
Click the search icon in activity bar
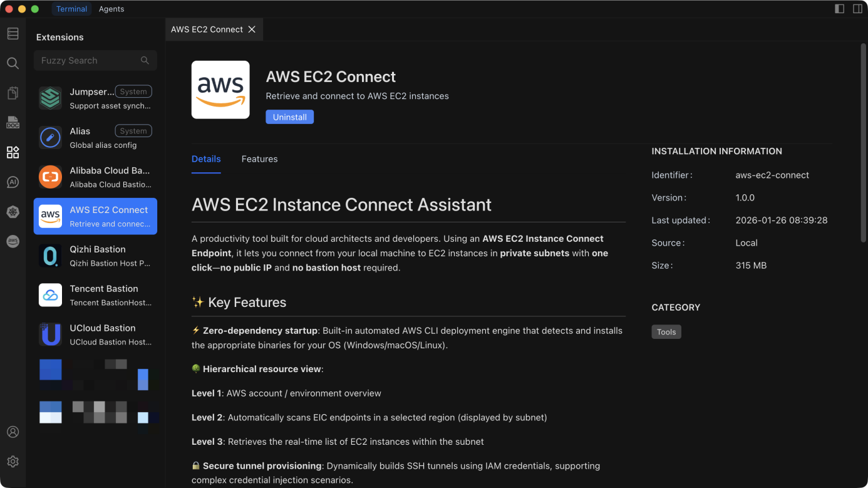pyautogui.click(x=13, y=63)
